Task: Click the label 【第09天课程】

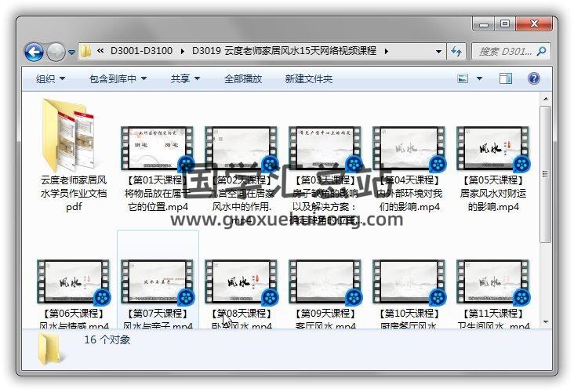Action: [x=325, y=314]
